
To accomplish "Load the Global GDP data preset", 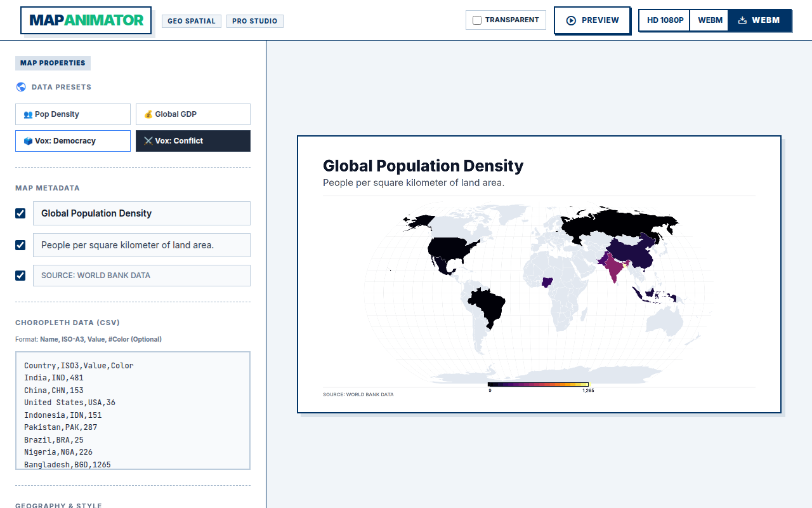I will click(x=193, y=114).
